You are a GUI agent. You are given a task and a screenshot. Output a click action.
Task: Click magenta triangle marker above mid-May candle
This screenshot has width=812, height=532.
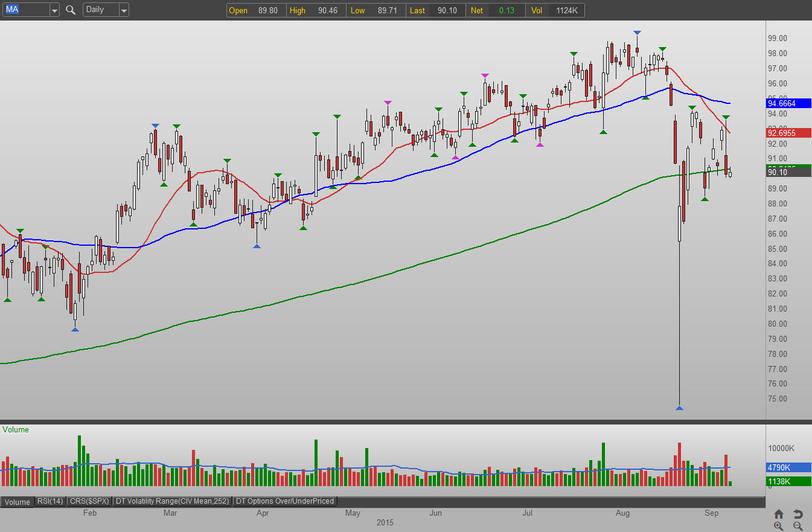388,103
